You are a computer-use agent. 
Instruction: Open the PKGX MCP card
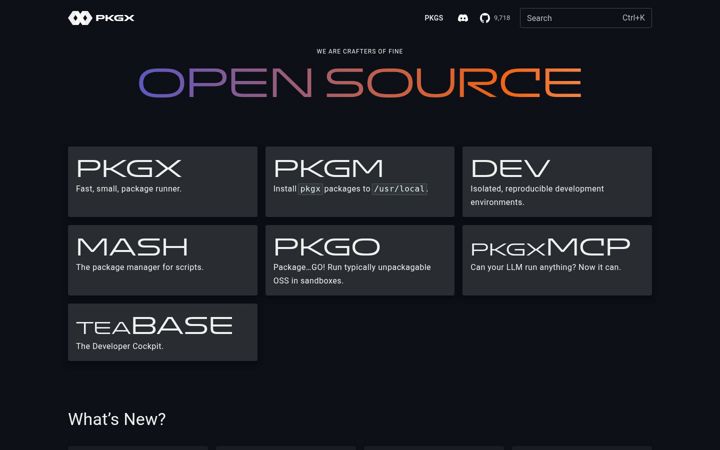(x=557, y=260)
